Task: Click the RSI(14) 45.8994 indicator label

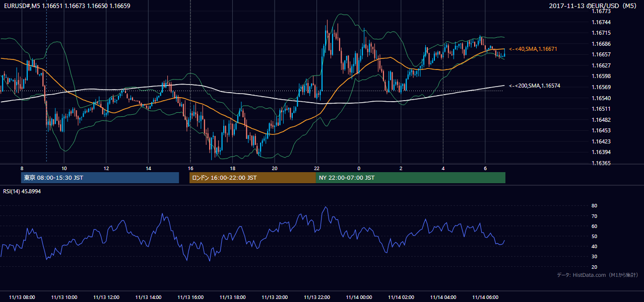Action: point(22,191)
